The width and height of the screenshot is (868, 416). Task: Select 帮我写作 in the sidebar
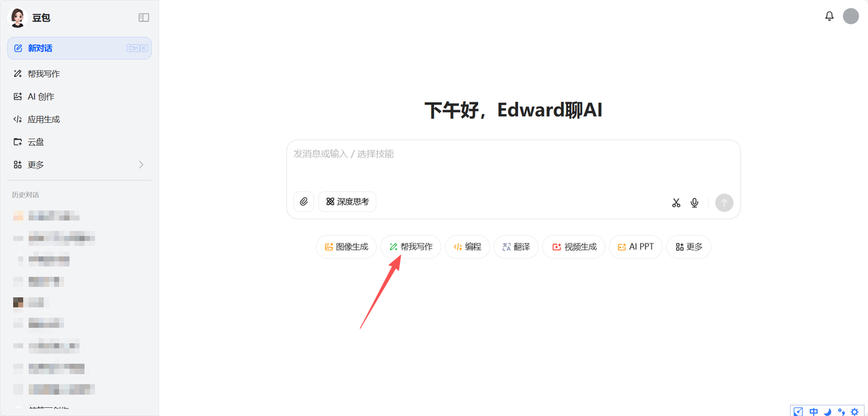[x=79, y=74]
